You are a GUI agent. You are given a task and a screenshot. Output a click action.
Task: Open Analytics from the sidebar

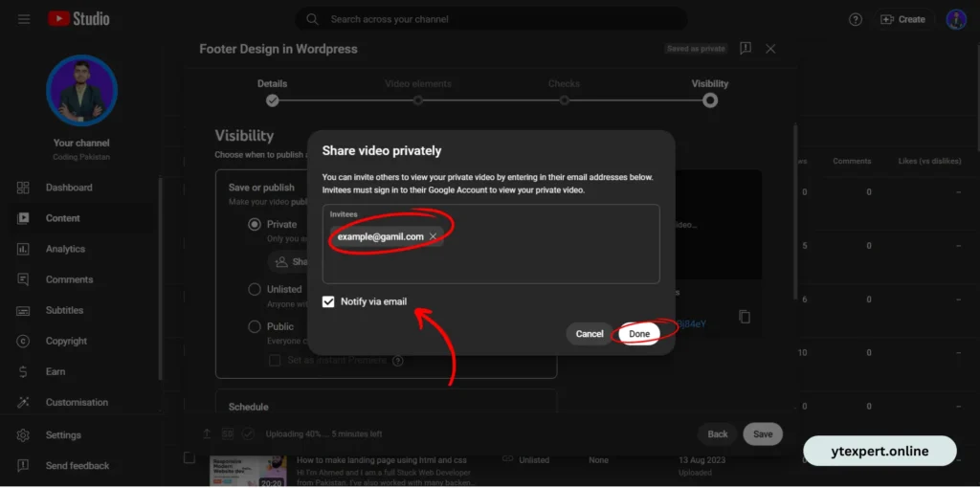pyautogui.click(x=65, y=249)
